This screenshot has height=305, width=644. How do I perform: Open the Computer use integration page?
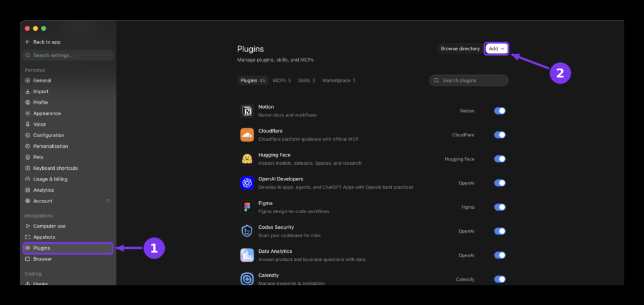click(68, 226)
